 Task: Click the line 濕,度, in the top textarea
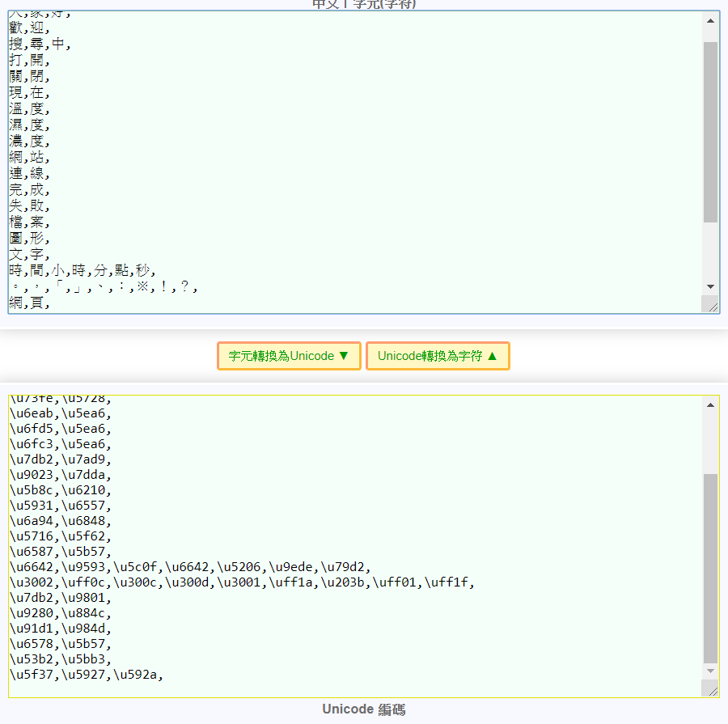[x=29, y=125]
